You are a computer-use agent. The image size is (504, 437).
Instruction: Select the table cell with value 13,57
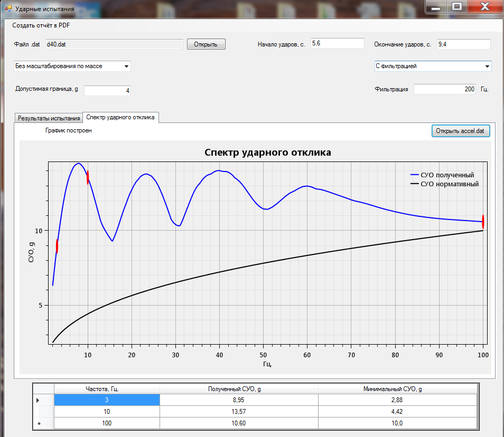238,412
